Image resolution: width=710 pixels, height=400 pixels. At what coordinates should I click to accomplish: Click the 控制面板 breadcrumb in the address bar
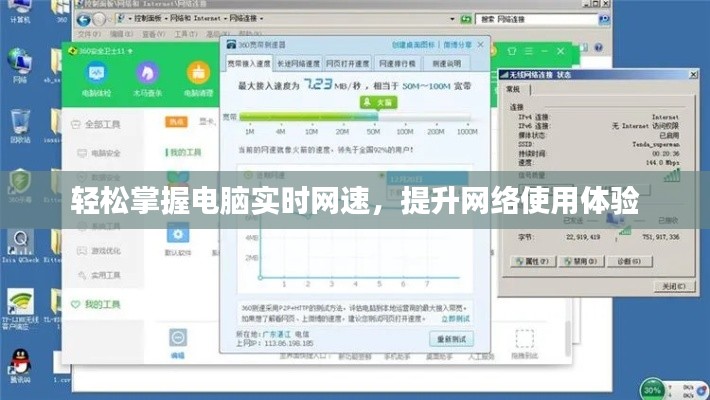147,19
